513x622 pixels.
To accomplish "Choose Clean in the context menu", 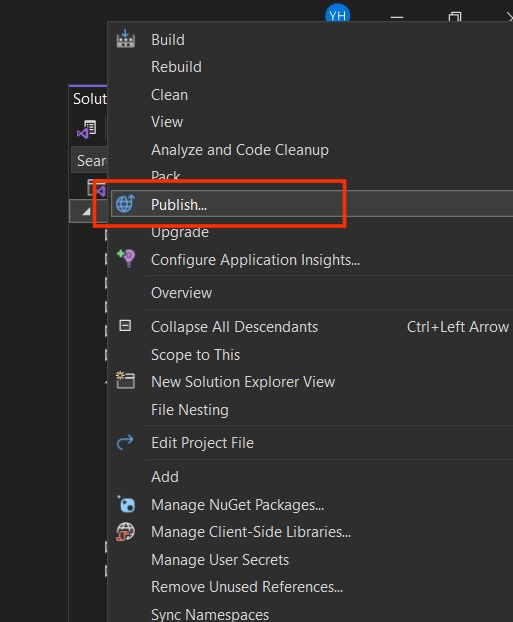I will (169, 95).
